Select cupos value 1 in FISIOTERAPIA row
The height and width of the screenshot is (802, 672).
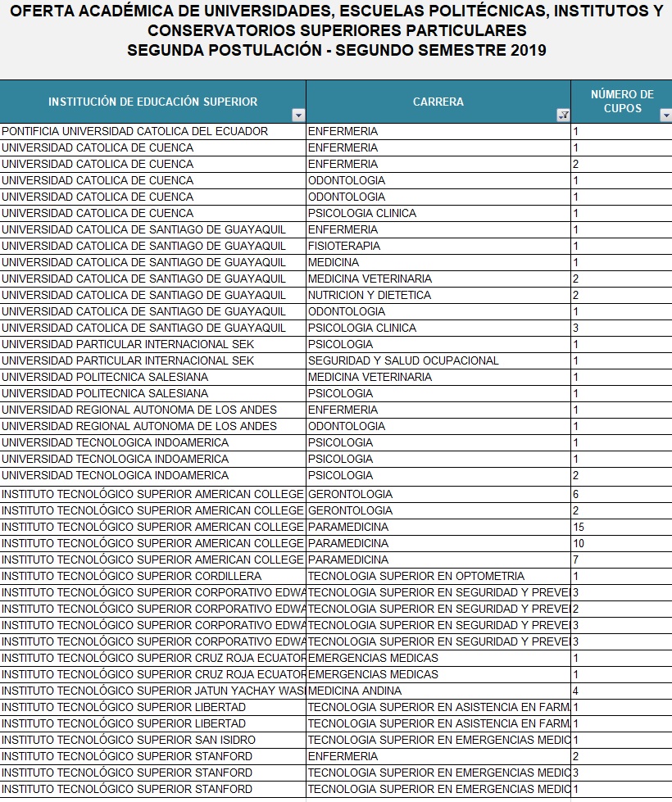621,246
